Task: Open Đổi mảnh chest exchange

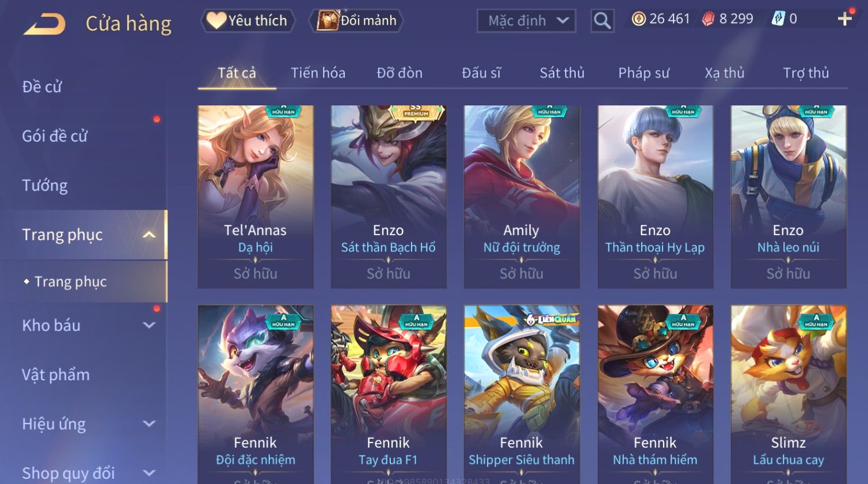Action: click(x=357, y=21)
